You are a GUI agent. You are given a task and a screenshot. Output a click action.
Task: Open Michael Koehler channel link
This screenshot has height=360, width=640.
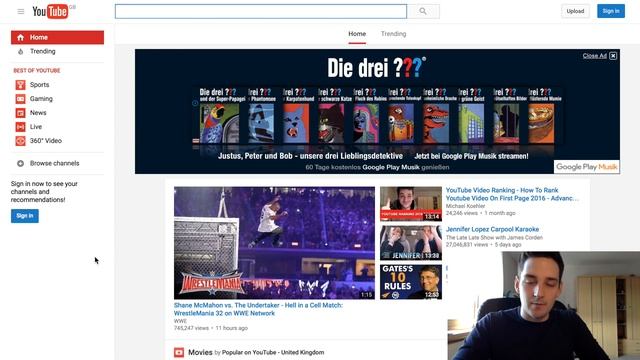[x=465, y=206]
